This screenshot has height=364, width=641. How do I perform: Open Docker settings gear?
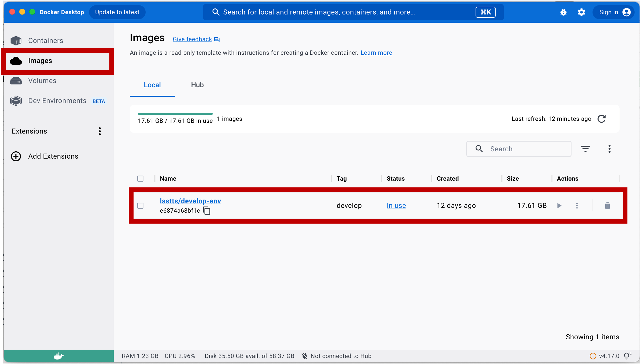[x=581, y=12]
